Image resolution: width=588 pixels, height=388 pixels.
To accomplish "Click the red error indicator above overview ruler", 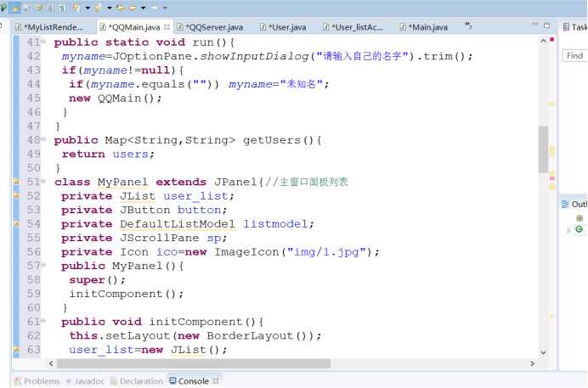I will [x=552, y=39].
